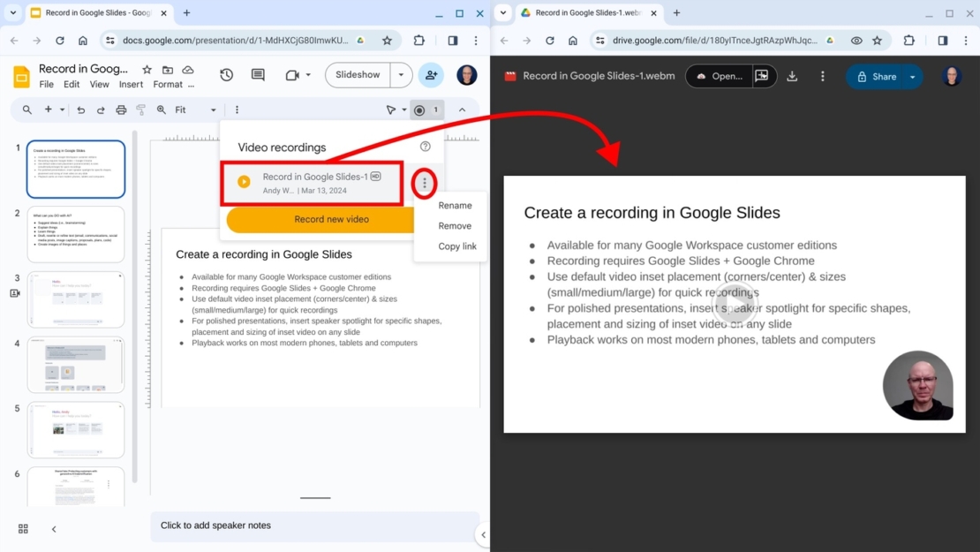Open the Slideshow dropdown arrow
The width and height of the screenshot is (980, 552).
[400, 75]
